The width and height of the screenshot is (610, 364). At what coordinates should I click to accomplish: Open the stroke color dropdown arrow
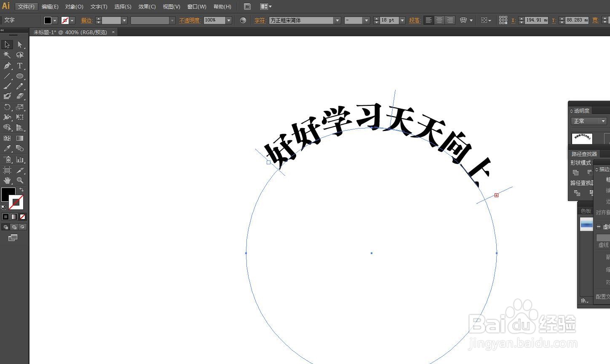(x=72, y=20)
